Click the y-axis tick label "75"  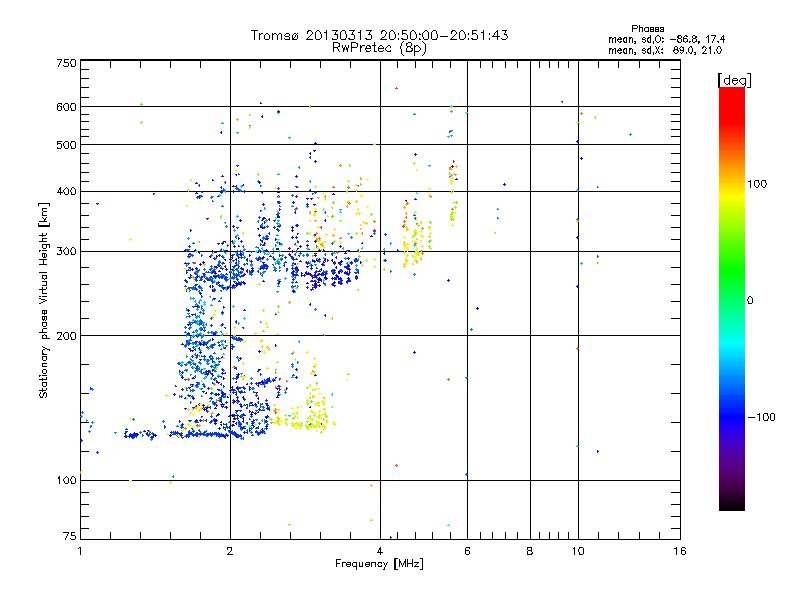click(70, 536)
